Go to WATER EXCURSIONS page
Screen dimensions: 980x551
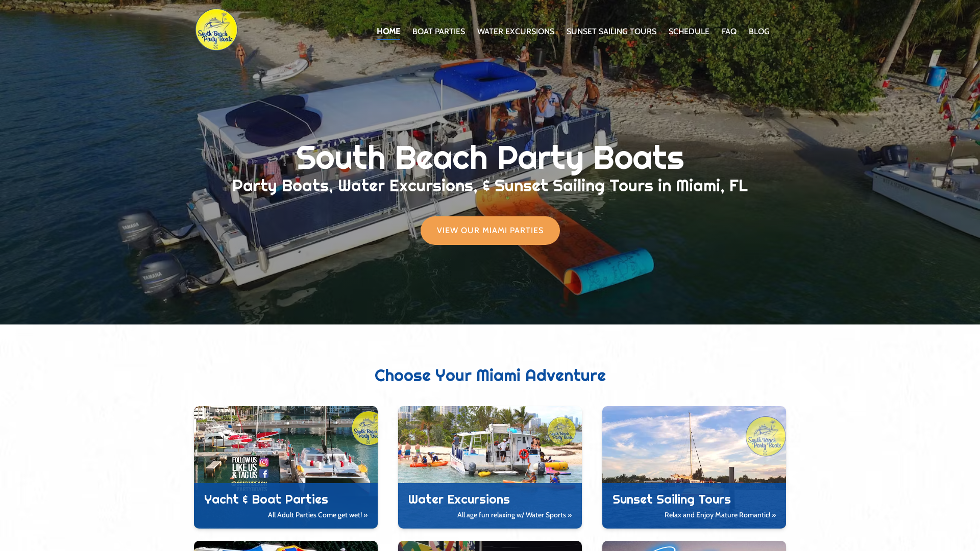click(x=516, y=32)
